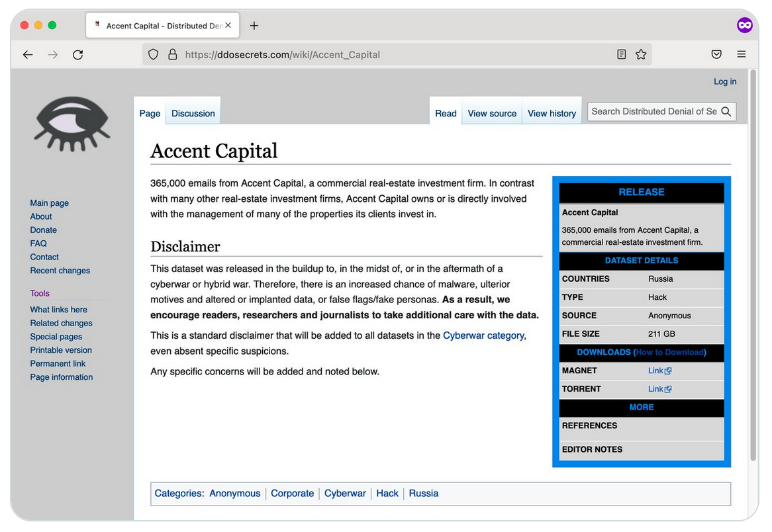772x532 pixels.
Task: Open the Hack category link
Action: click(x=387, y=494)
